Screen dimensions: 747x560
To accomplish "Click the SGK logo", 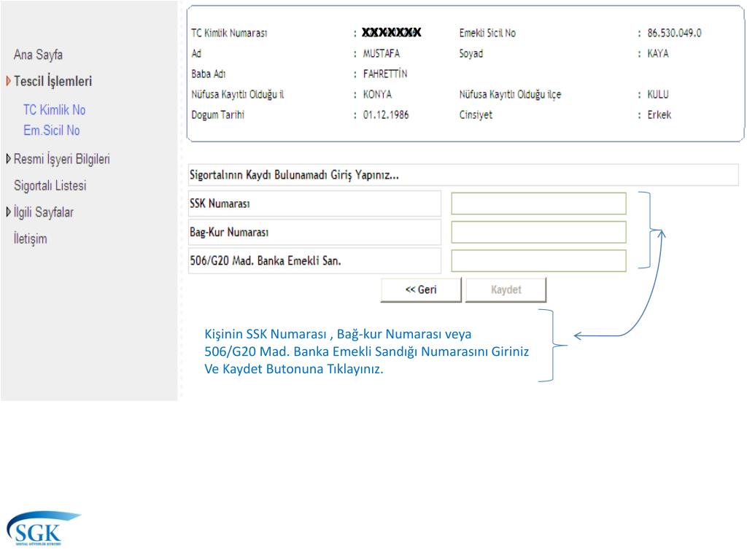I will [x=43, y=529].
